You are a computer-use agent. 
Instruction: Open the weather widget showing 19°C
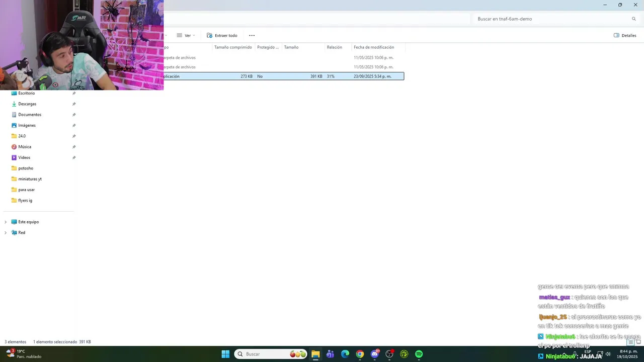point(23,354)
